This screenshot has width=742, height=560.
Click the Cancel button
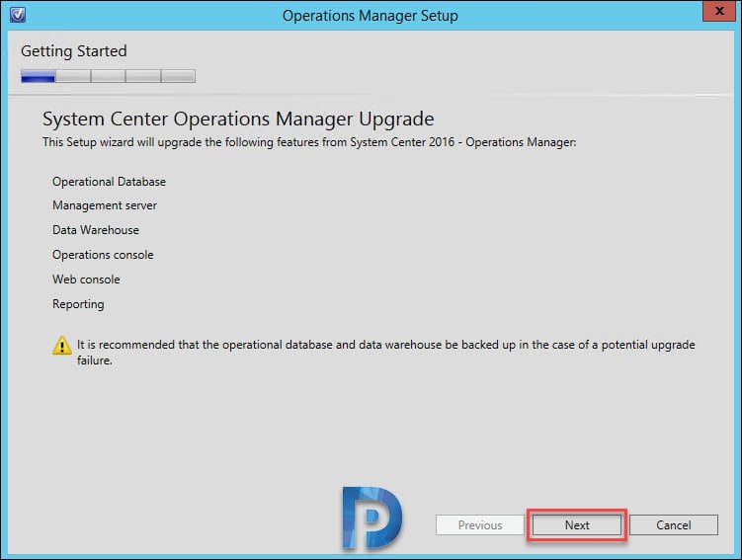tap(674, 525)
